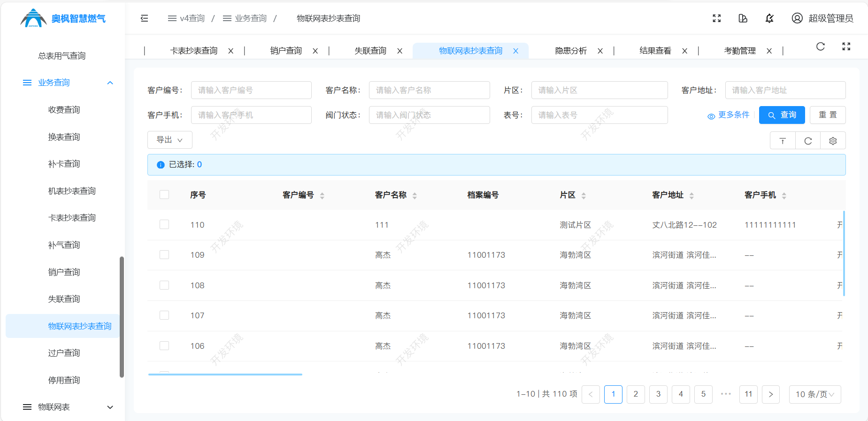Screen dimensions: 868x421
Task: Sort by 客户地址 column arrows
Action: point(691,196)
